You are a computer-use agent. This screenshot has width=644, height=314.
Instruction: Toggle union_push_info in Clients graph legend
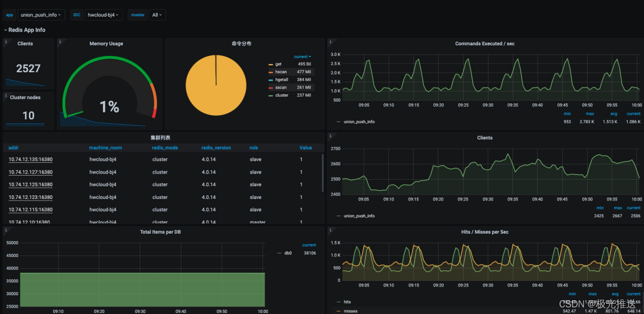point(359,216)
